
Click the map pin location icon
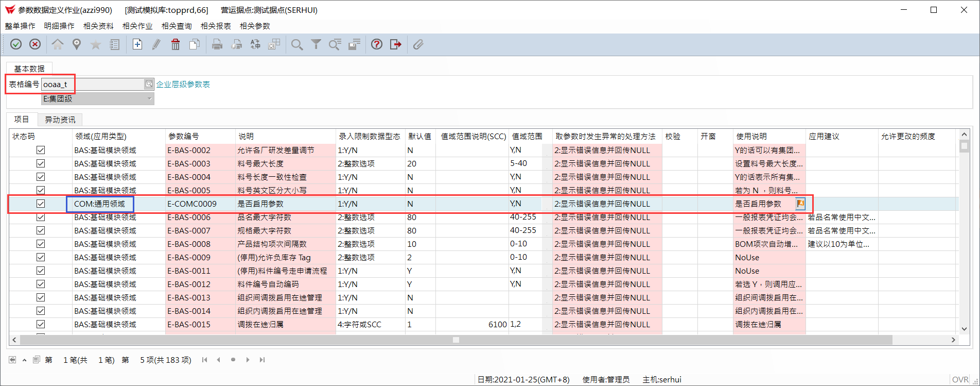77,45
